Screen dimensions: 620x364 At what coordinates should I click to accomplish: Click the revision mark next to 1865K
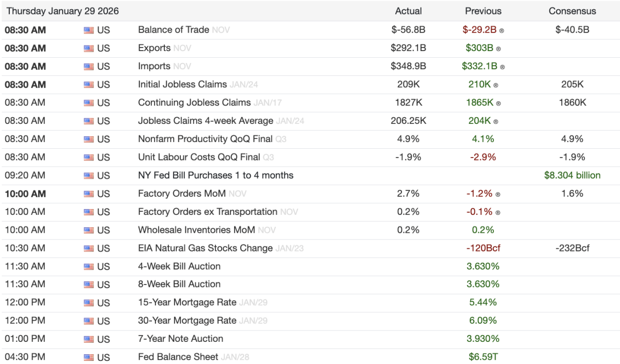(x=498, y=104)
